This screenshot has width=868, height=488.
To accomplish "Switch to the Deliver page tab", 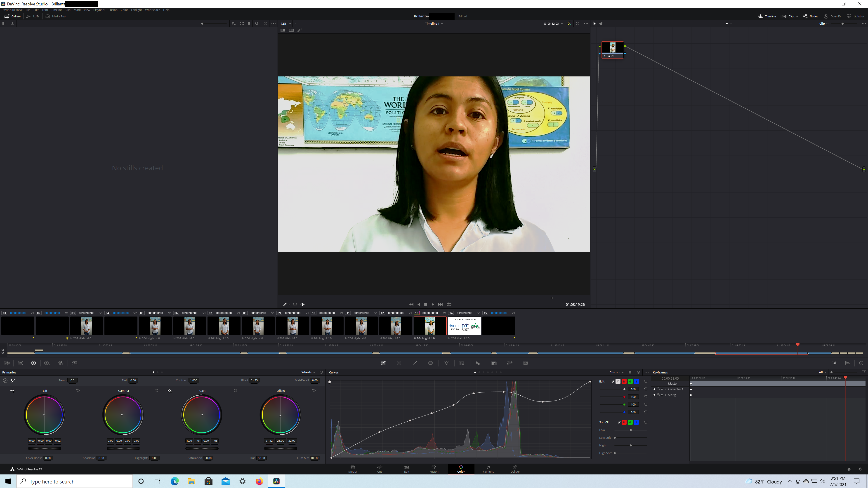I will tap(515, 469).
